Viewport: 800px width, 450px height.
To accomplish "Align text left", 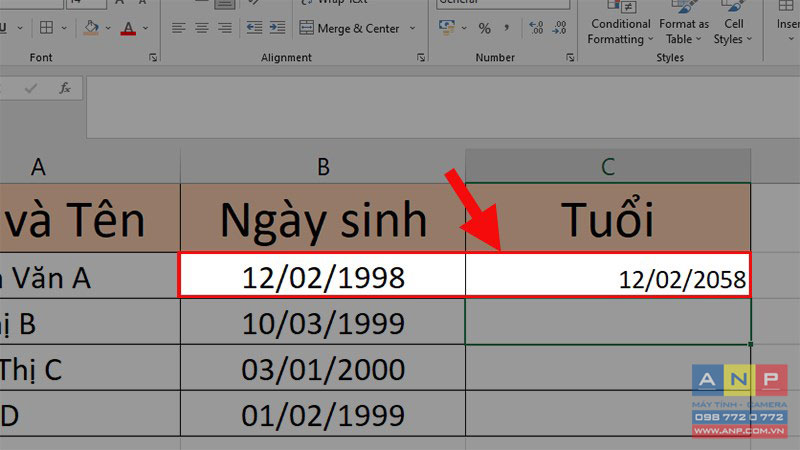I will click(178, 28).
